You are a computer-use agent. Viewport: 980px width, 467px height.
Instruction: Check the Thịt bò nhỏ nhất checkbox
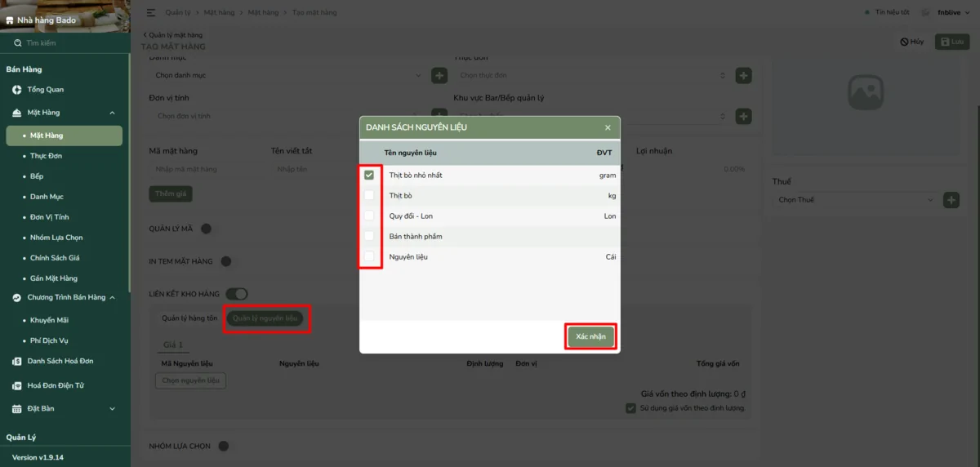(x=369, y=175)
